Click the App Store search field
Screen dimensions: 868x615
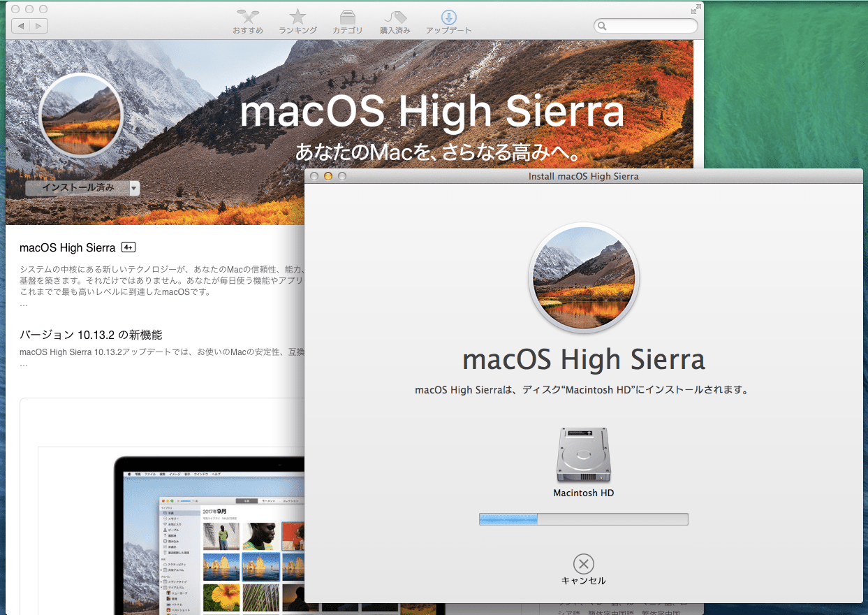[x=646, y=26]
